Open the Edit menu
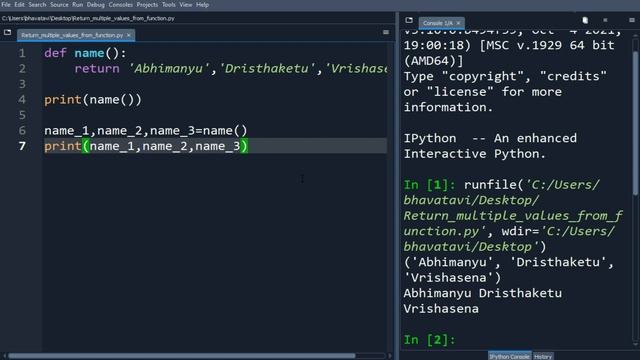 pos(19,4)
